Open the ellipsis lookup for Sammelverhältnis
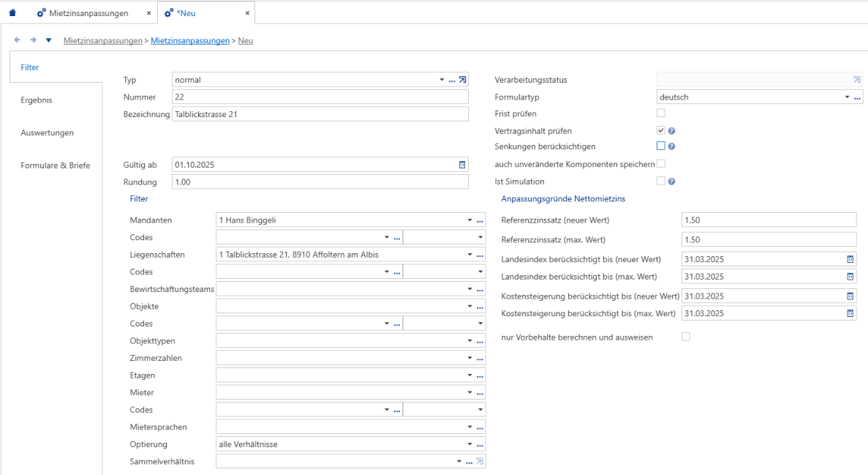Image resolution: width=868 pixels, height=475 pixels. click(469, 463)
